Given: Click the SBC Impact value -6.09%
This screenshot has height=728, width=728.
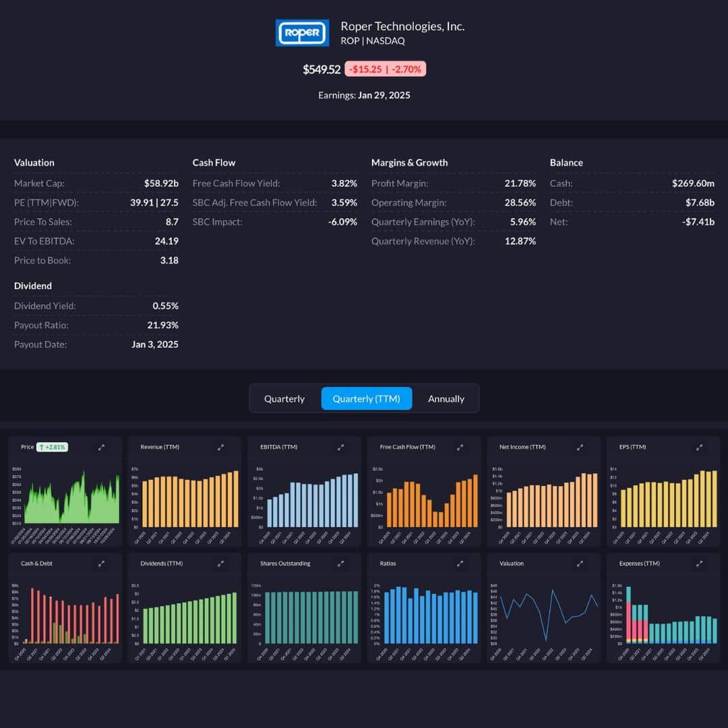Looking at the screenshot, I should click(342, 222).
